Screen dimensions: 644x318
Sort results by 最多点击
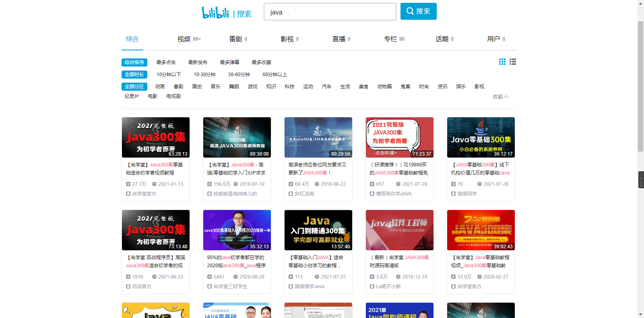pyautogui.click(x=166, y=62)
